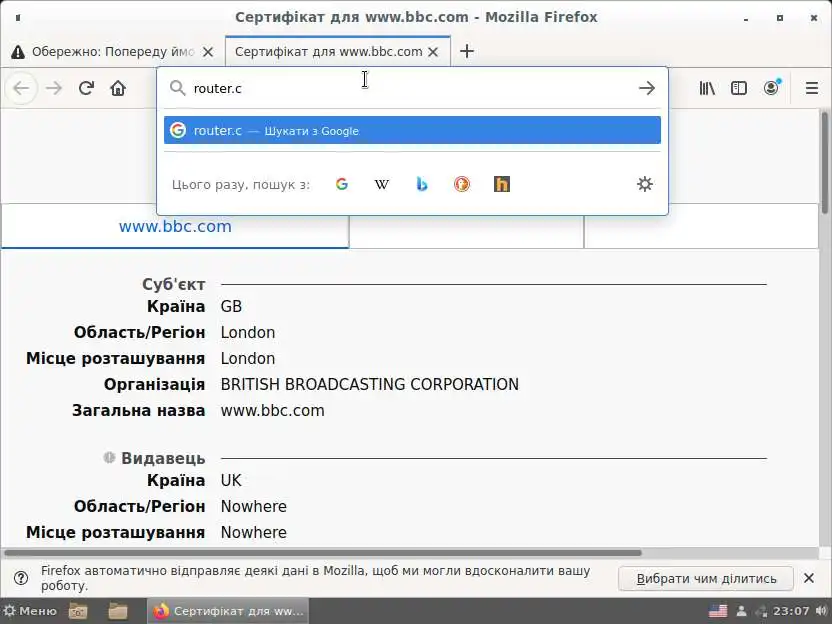Click the Firefox 'Сертифікат для ww...' taskbar entry

pyautogui.click(x=228, y=611)
